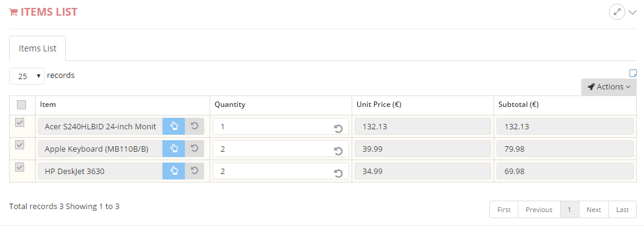Click the item picker icon for Apple Keyboard
The height and width of the screenshot is (226, 644).
[174, 148]
